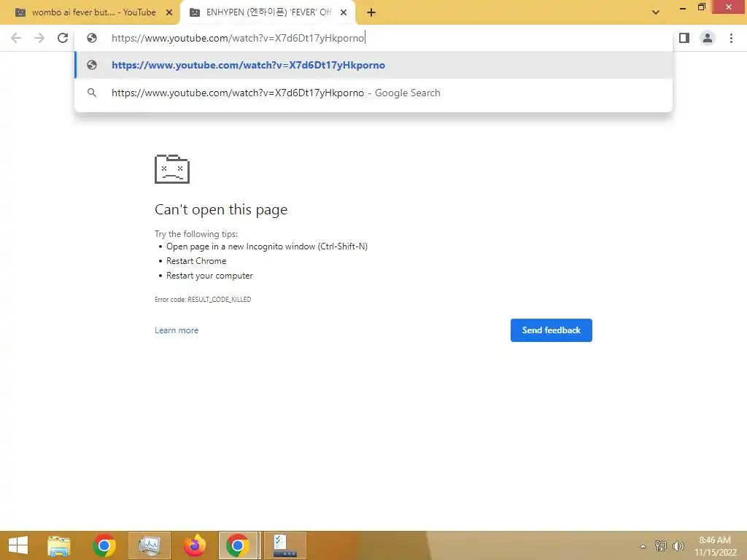This screenshot has height=560, width=747.
Task: Open the volume speaker tray icon
Action: coord(678,545)
